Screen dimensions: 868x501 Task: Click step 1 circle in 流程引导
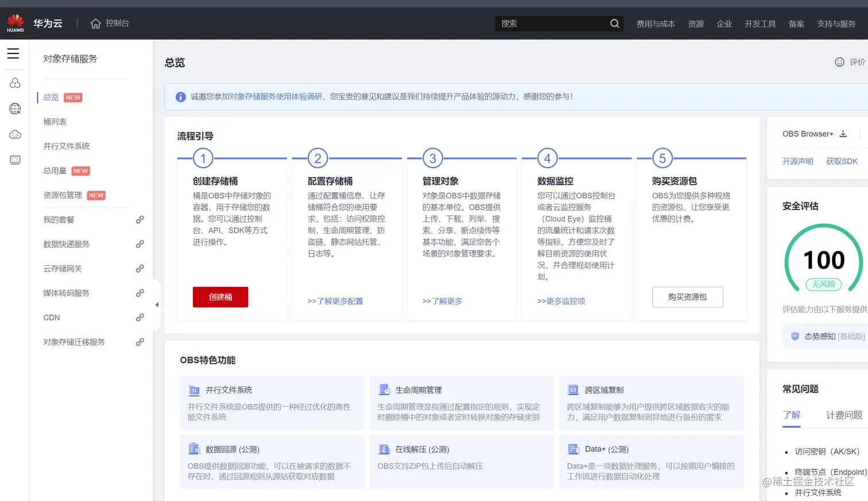(x=203, y=158)
